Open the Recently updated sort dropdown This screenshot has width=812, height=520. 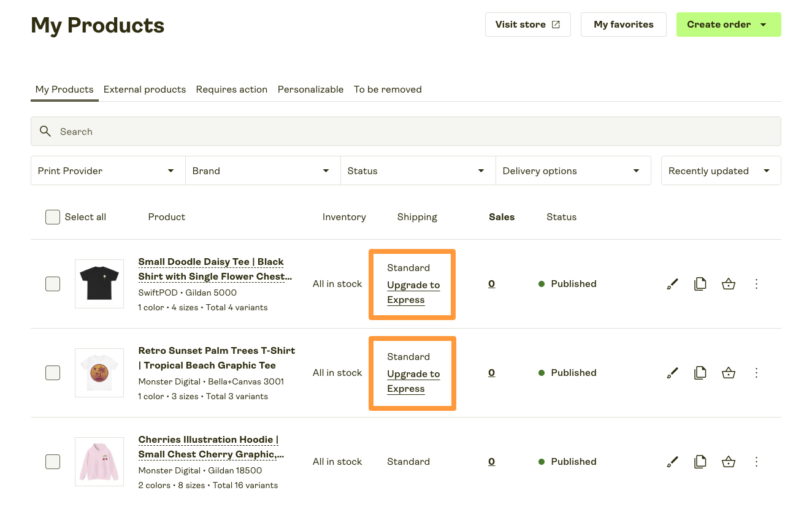(x=721, y=170)
